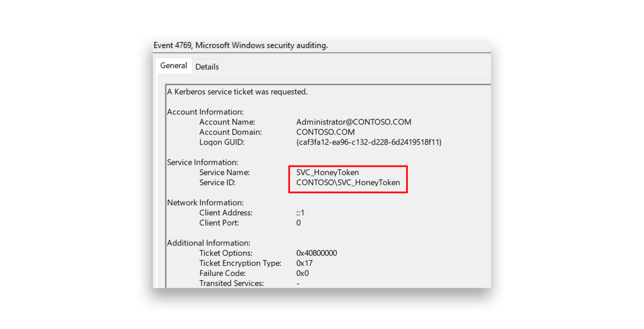The width and height of the screenshot is (644, 329).
Task: Click the Service Name SVC_HoneyToken
Action: tap(328, 172)
